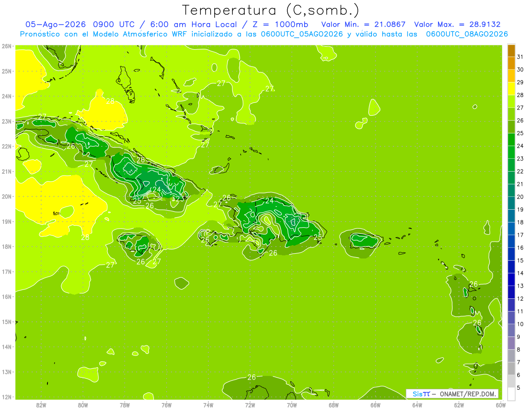Click the "28" contour label north of Cuba

click(x=110, y=101)
